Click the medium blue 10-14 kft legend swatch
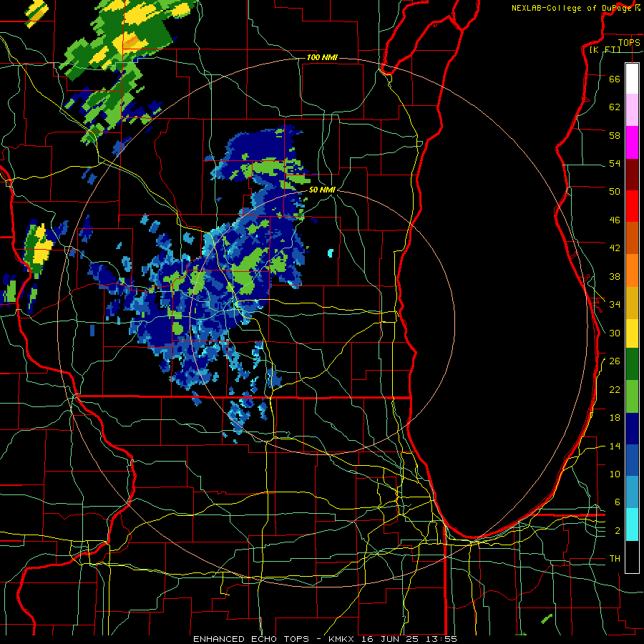 pyautogui.click(x=632, y=460)
